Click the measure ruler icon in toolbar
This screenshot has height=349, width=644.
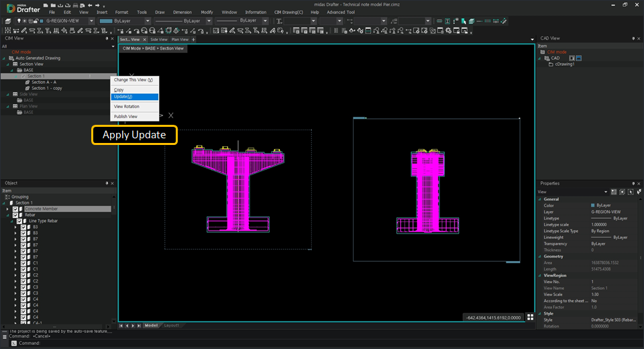click(504, 21)
